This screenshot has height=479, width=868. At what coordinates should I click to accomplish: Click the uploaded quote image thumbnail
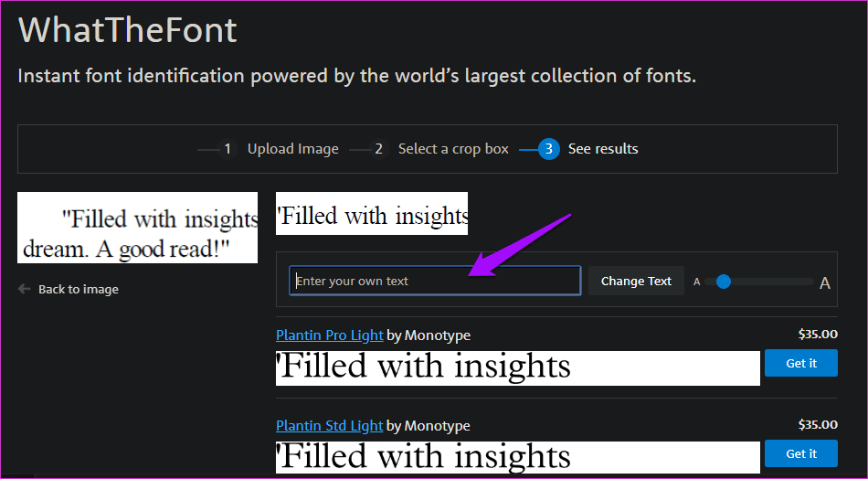click(x=137, y=228)
